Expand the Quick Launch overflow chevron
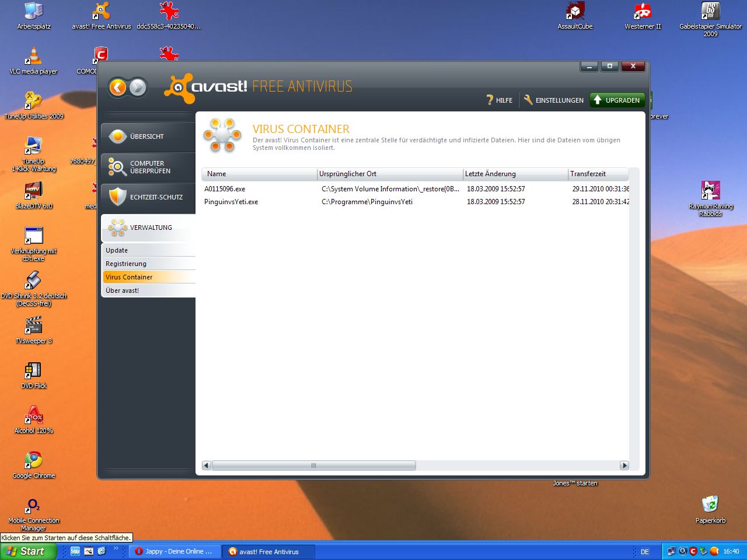747x560 pixels. point(116,549)
